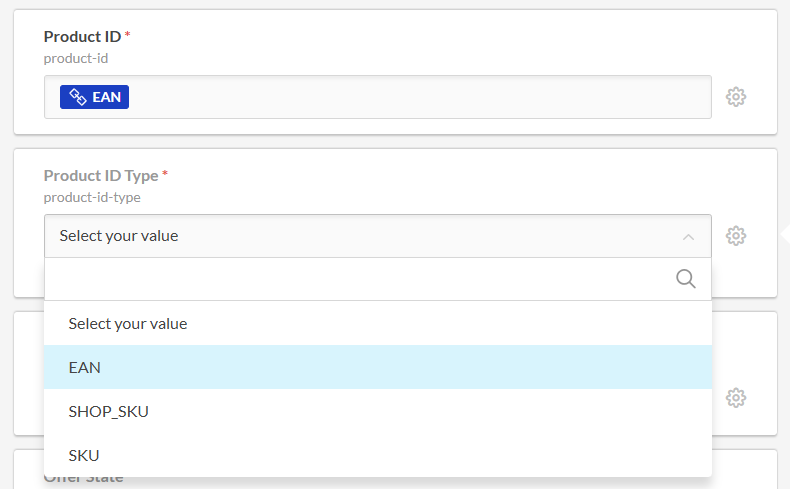Image resolution: width=790 pixels, height=489 pixels.
Task: Click the red asterisk beside Product ID Type
Action: 165,175
